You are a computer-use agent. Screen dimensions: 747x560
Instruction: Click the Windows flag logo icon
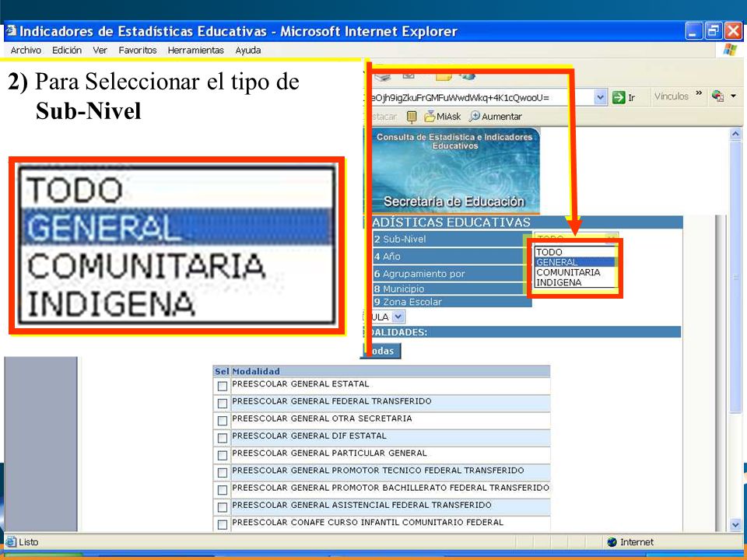pyautogui.click(x=730, y=50)
